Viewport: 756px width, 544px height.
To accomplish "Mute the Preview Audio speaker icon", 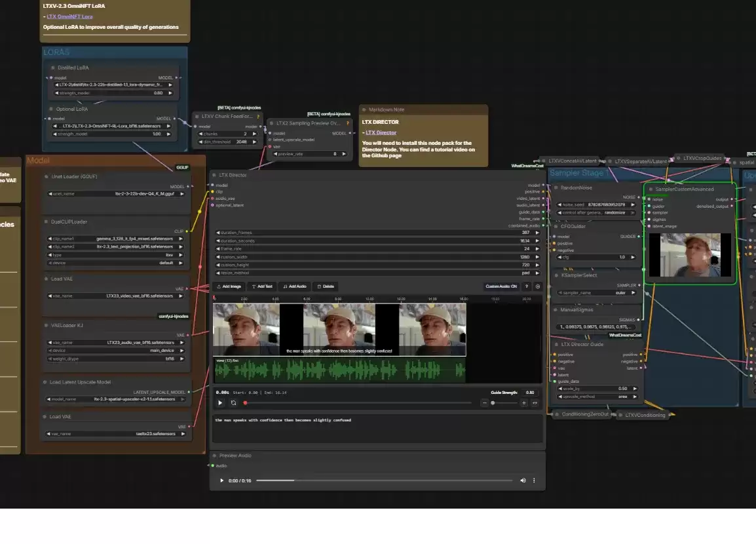I will [523, 480].
